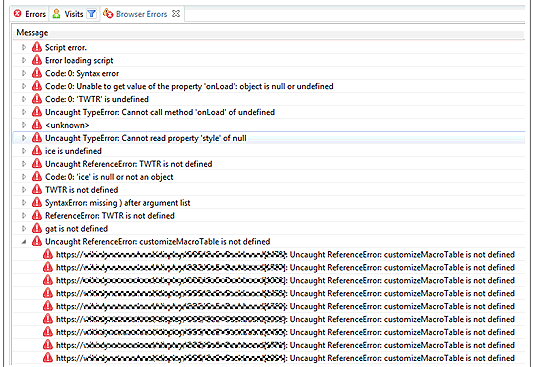Expand 'Code: 0: Syntax error' row
This screenshot has width=533, height=367.
click(x=24, y=73)
